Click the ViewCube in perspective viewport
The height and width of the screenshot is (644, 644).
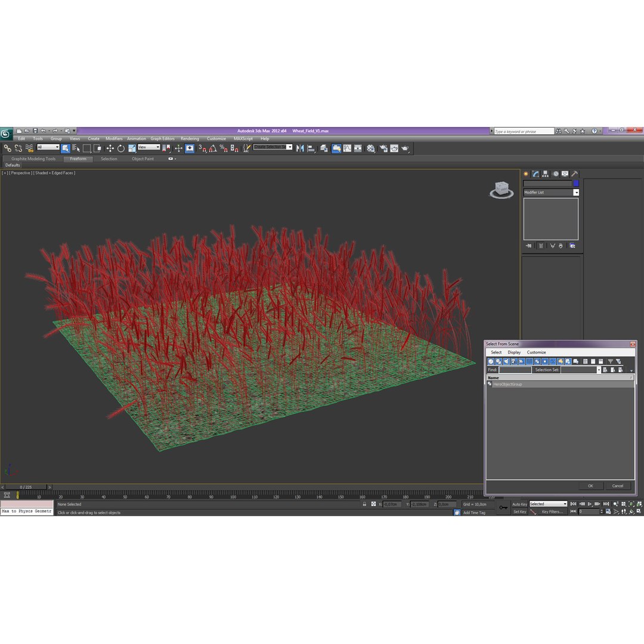click(501, 190)
